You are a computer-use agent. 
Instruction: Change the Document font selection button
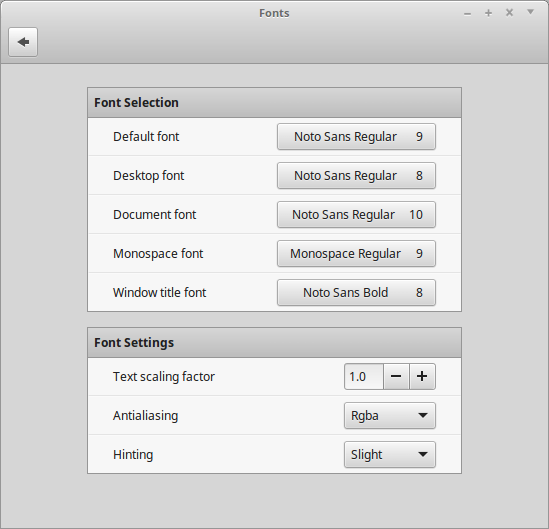356,215
